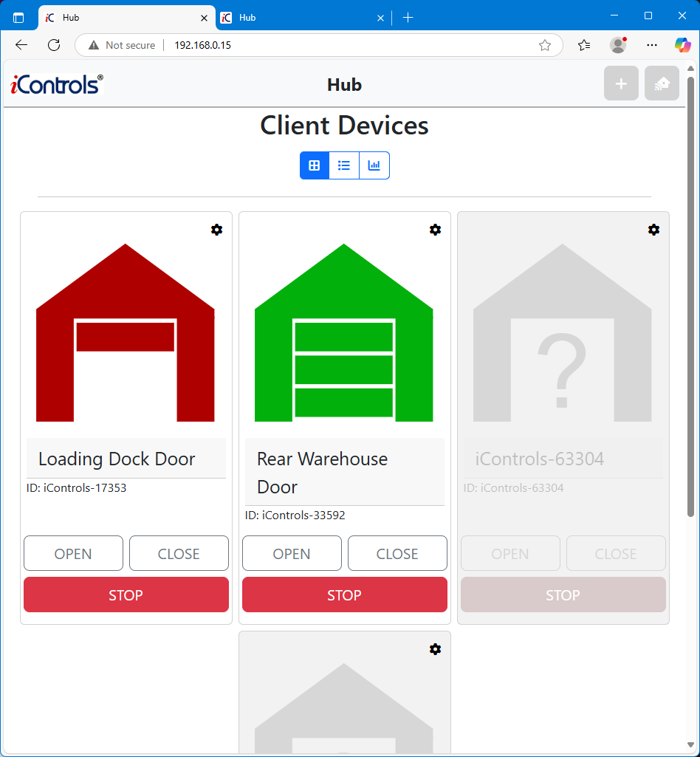Open settings gear for Rear Warehouse Door

[x=435, y=230]
